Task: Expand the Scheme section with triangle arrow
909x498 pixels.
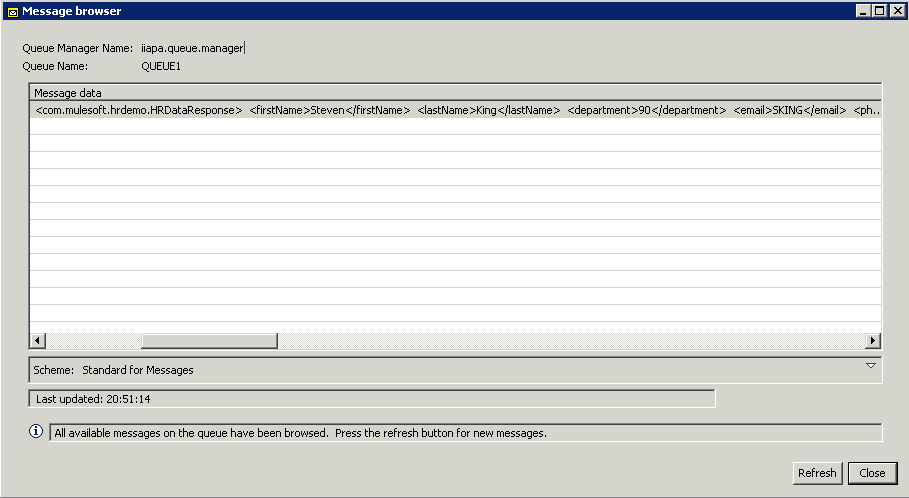Action: pos(870,366)
